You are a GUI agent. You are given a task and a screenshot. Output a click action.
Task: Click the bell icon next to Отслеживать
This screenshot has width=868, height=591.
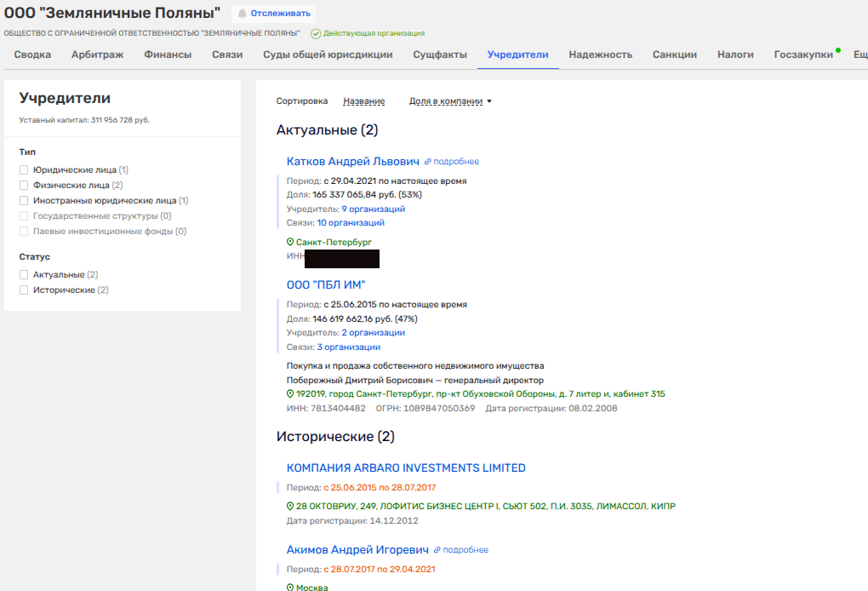(x=243, y=14)
